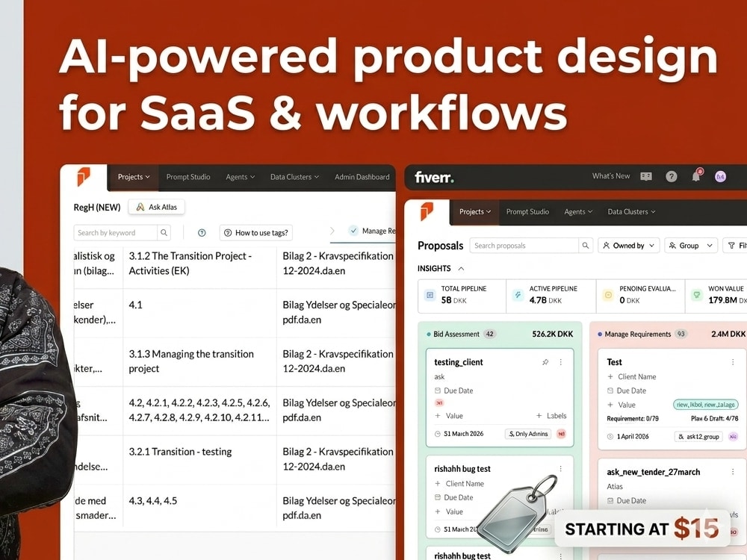Open the book icon next to What's New
This screenshot has height=560, width=747.
(x=646, y=176)
